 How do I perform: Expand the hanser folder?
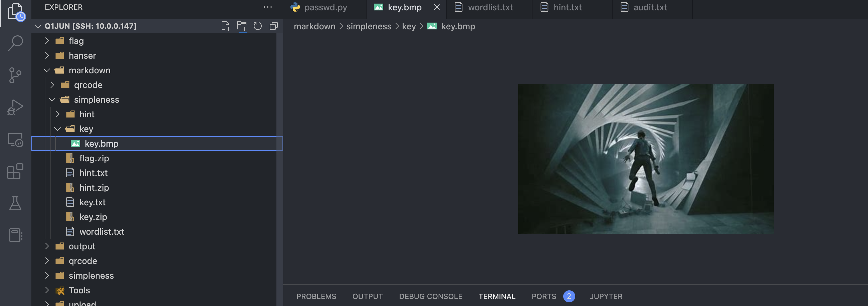47,55
